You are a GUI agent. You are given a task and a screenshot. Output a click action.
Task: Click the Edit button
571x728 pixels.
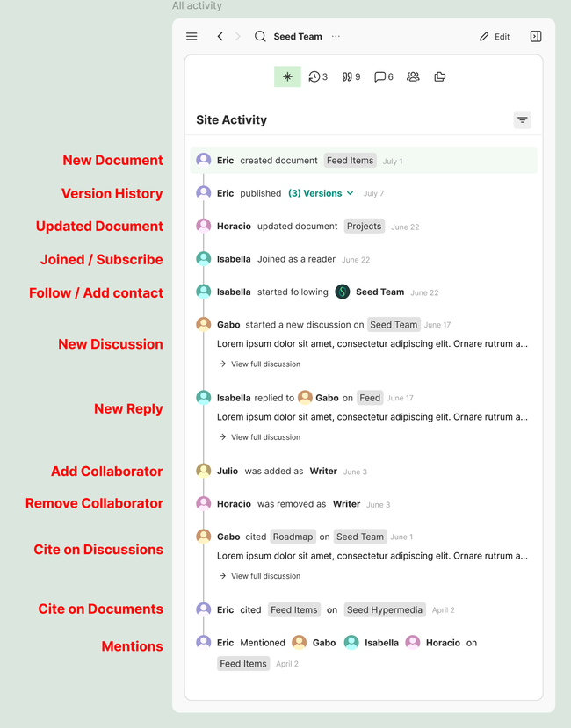[495, 37]
